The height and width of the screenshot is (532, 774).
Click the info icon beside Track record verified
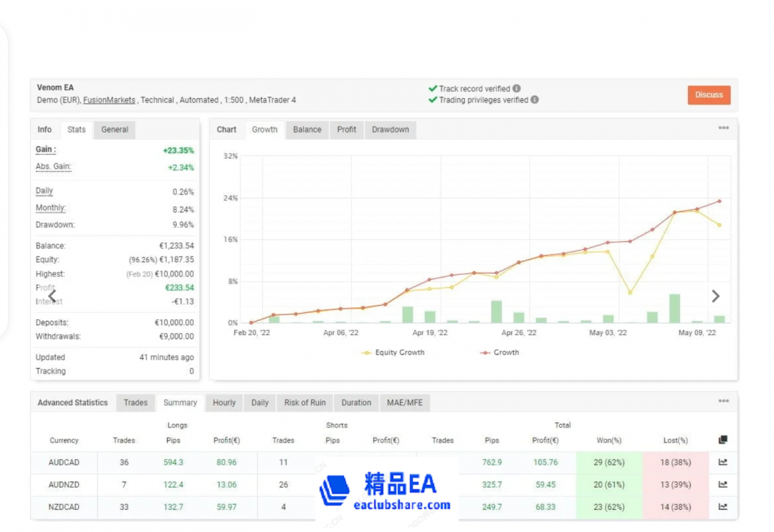pyautogui.click(x=517, y=89)
